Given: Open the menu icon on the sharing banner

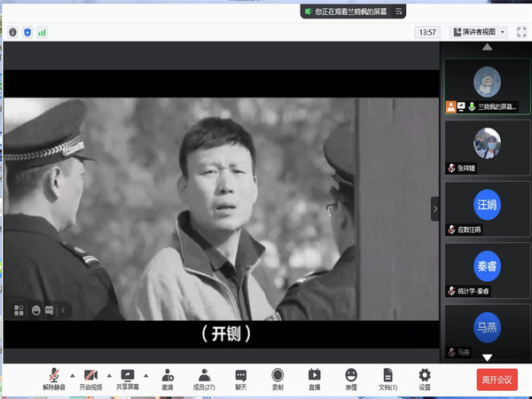Looking at the screenshot, I should pyautogui.click(x=399, y=12).
